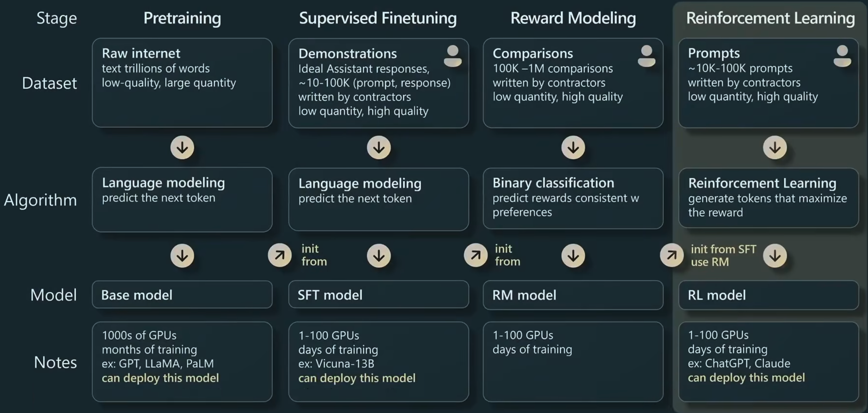Click the diagonal arrow left of Reward Modeling's 'init from'
The image size is (868, 413).
point(476,255)
